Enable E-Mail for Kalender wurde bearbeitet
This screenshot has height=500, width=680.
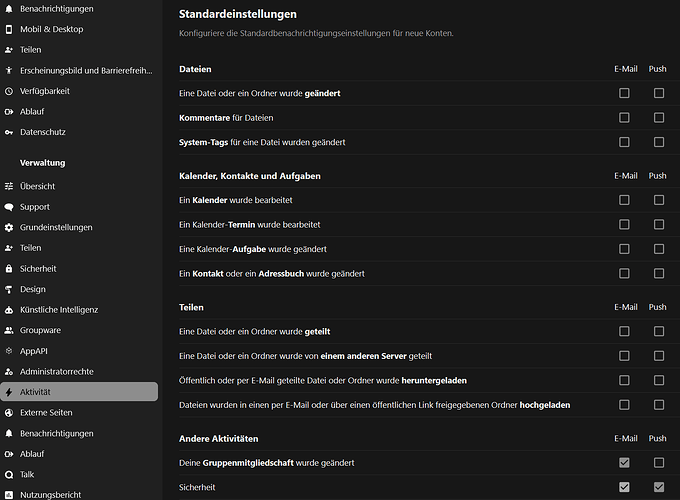(625, 200)
